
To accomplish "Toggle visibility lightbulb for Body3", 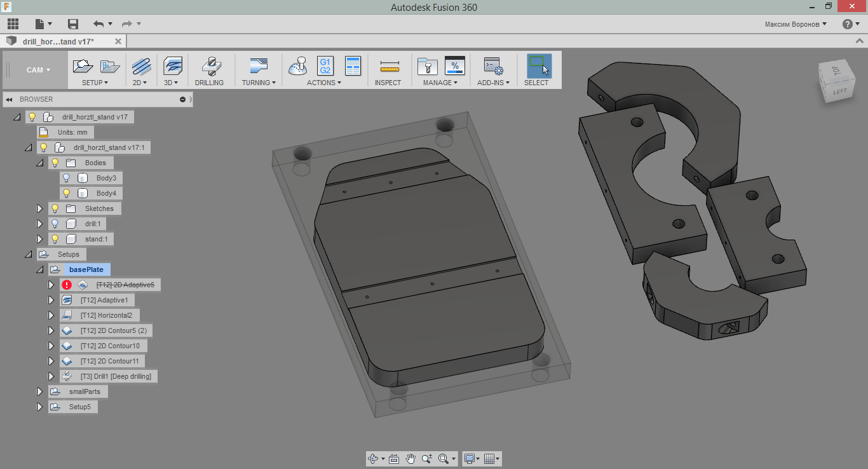I will tap(66, 178).
